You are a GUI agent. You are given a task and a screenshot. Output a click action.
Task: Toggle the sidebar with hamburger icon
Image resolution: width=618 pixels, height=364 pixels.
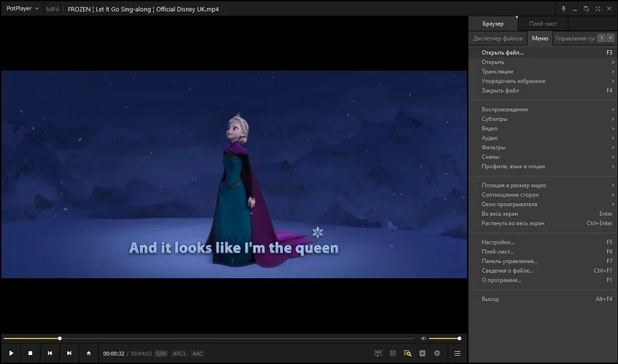click(x=457, y=353)
